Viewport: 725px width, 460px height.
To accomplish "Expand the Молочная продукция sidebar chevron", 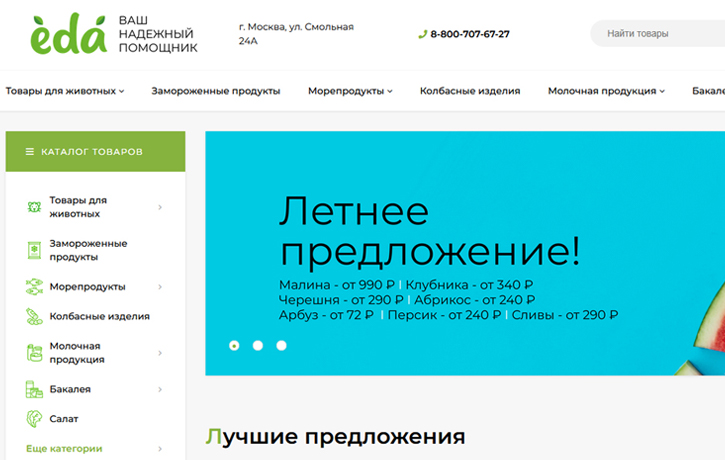I will pyautogui.click(x=160, y=353).
